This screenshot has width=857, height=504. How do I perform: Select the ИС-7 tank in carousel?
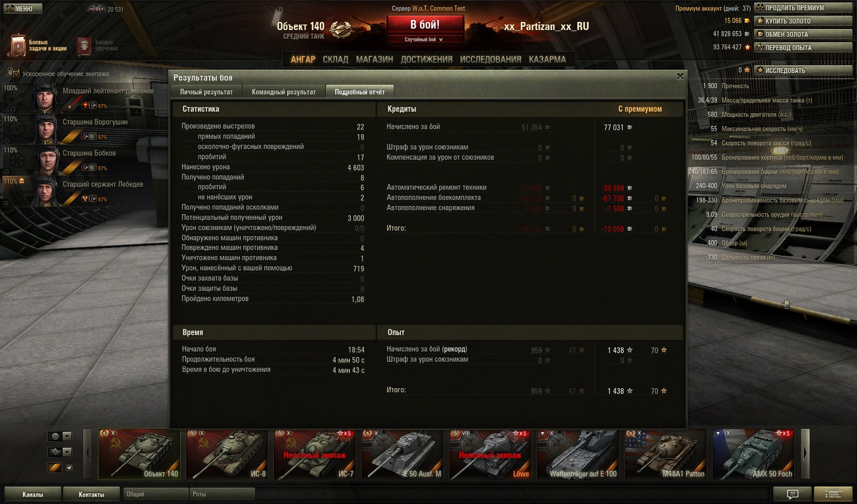[315, 455]
